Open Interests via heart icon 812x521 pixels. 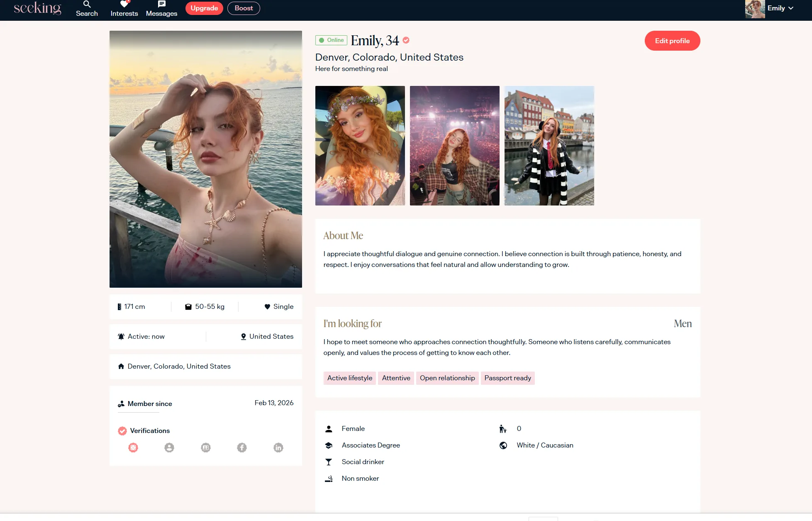pos(124,5)
